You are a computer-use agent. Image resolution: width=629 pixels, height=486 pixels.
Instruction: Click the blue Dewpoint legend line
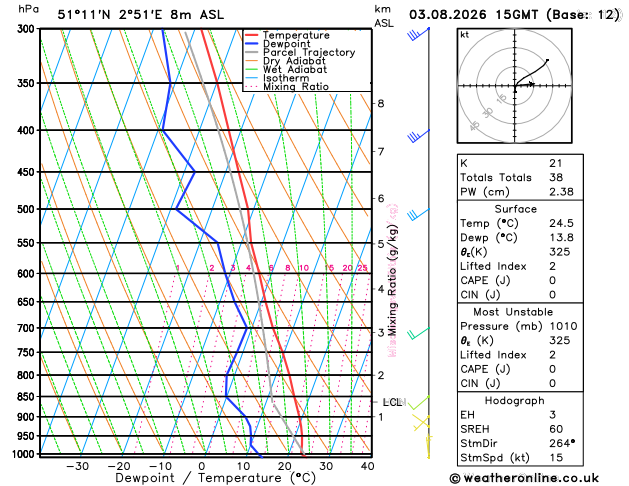coord(252,44)
